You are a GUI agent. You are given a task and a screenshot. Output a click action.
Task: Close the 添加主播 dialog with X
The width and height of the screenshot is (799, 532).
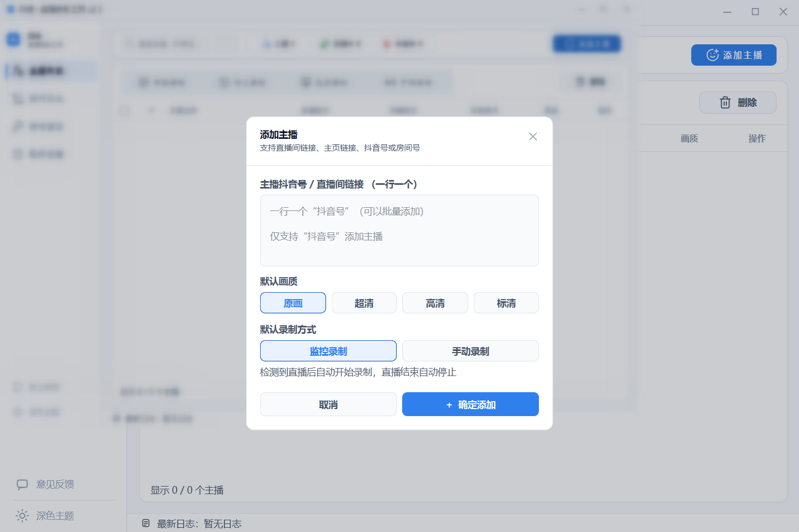point(532,137)
